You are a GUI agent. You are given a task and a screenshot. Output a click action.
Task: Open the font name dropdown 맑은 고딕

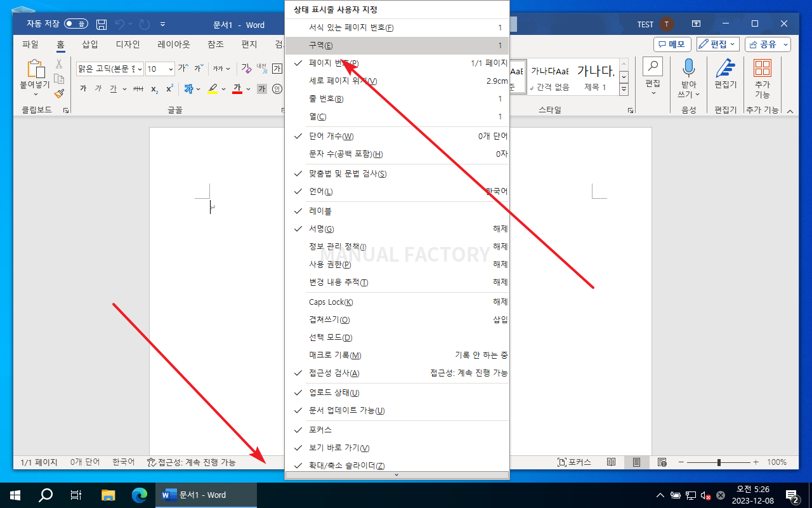(140, 69)
